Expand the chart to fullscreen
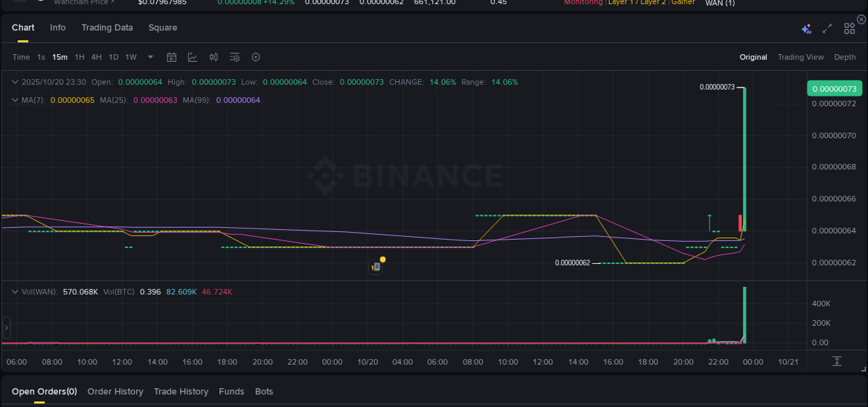Screen dimensions: 868x407 tap(826, 28)
